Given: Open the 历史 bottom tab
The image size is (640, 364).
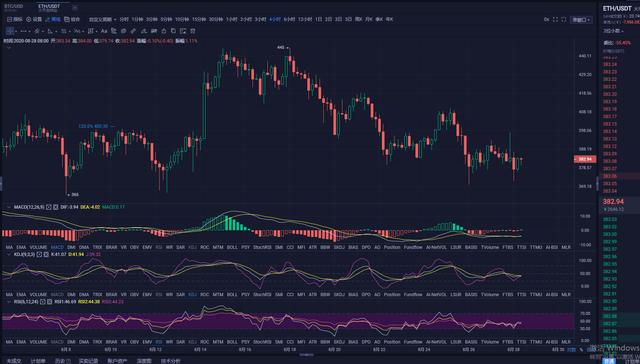Looking at the screenshot, I should pos(62,361).
